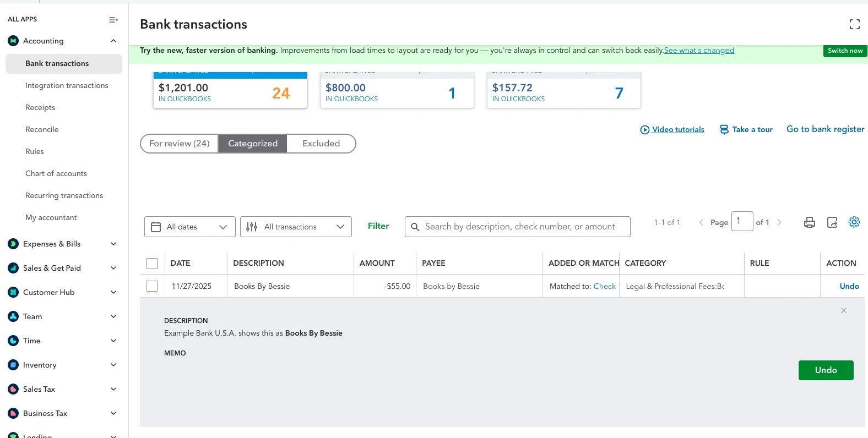
Task: Click the green Undo button
Action: (826, 370)
